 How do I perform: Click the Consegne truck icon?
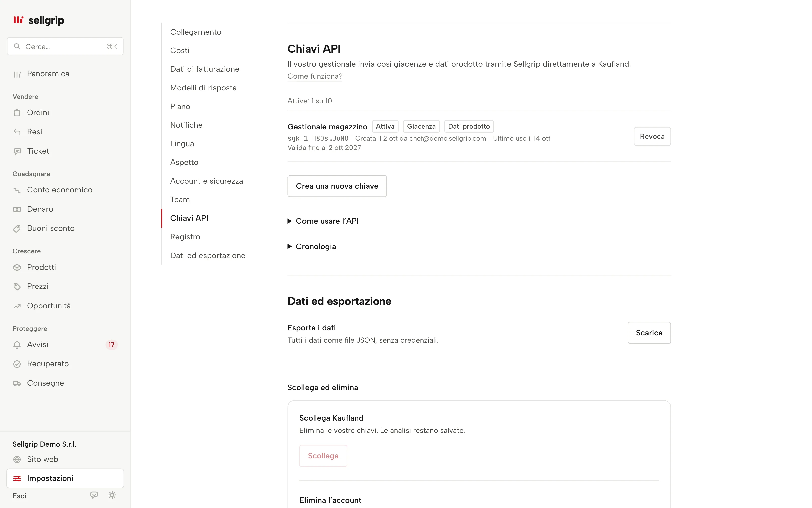(x=17, y=383)
